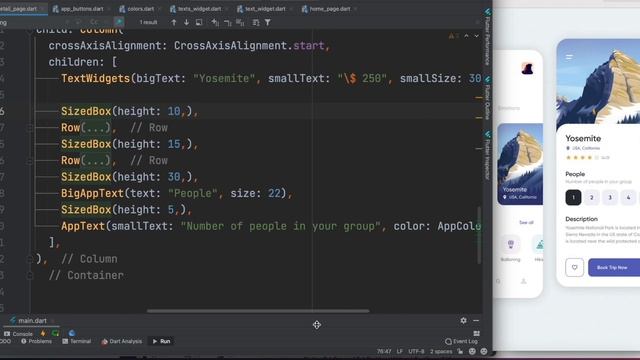Screen dimensions: 640x360
Task: Click the green Hot Restart icon
Action: tap(56, 333)
